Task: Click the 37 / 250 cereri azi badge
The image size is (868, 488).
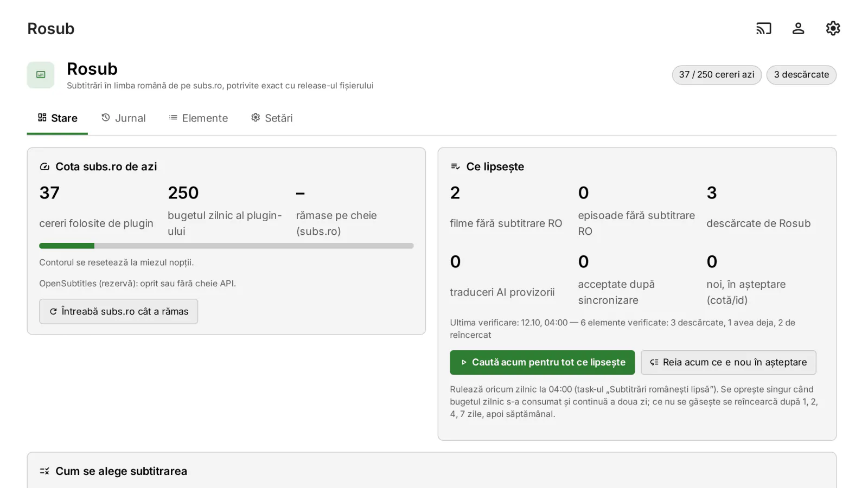Action: click(x=717, y=75)
